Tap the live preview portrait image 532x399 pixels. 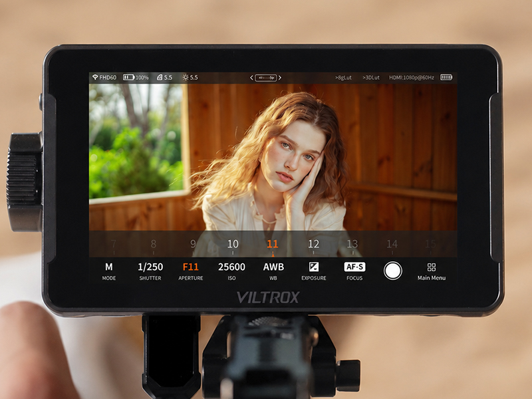273,158
